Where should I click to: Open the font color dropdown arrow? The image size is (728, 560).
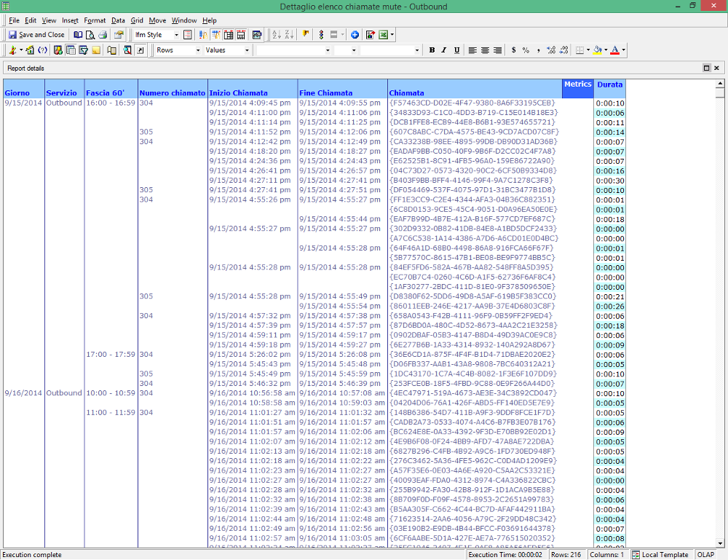624,50
